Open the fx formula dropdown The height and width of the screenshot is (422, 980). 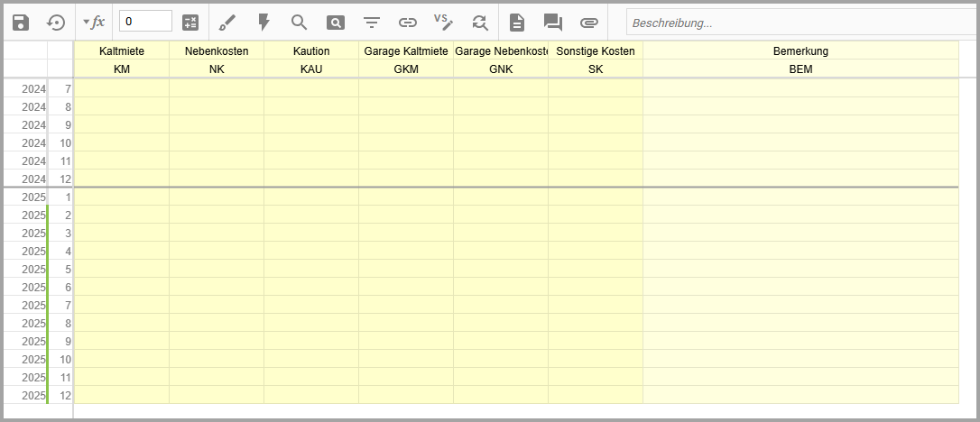tap(93, 22)
